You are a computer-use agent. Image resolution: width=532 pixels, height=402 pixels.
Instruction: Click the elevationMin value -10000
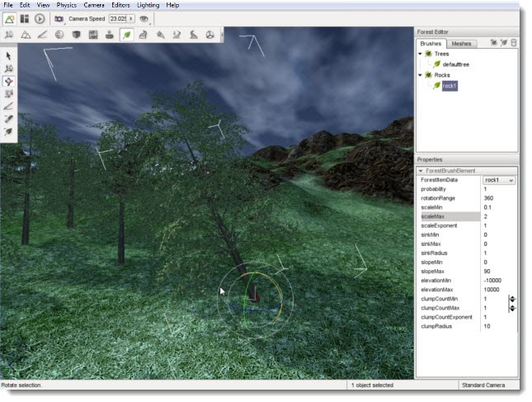pyautogui.click(x=492, y=281)
